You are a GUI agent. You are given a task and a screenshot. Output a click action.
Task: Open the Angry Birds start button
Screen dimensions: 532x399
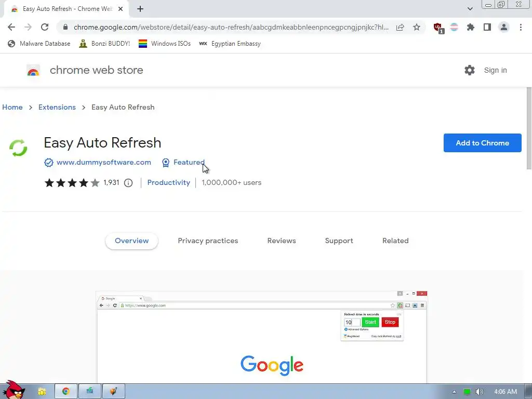pyautogui.click(x=13, y=390)
